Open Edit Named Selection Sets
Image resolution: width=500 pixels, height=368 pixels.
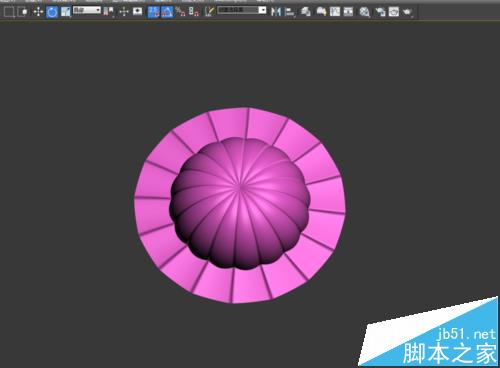209,12
